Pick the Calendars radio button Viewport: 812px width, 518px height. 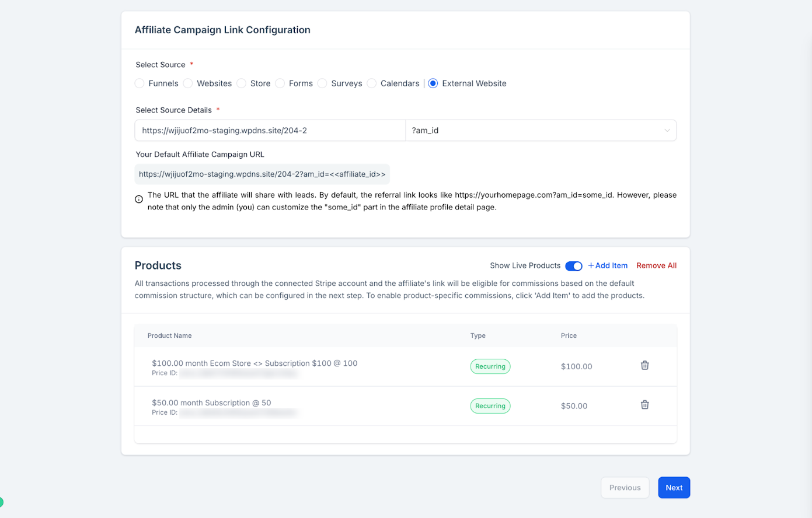click(x=372, y=83)
